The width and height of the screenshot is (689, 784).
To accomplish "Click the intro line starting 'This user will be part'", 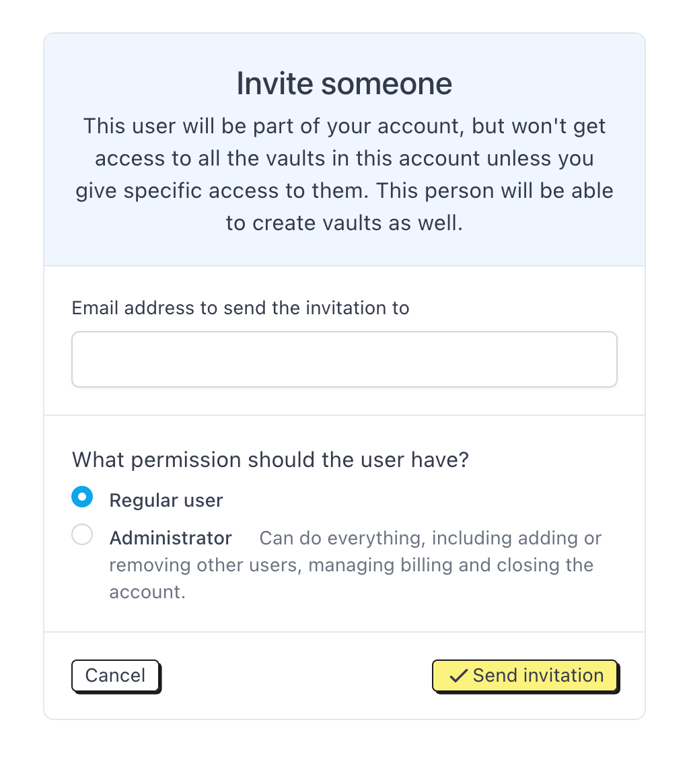I will [x=344, y=126].
